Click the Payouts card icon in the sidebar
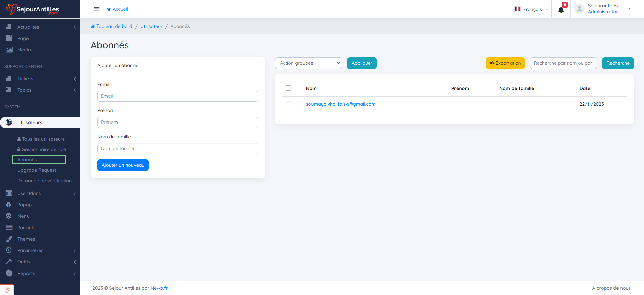 (x=9, y=228)
